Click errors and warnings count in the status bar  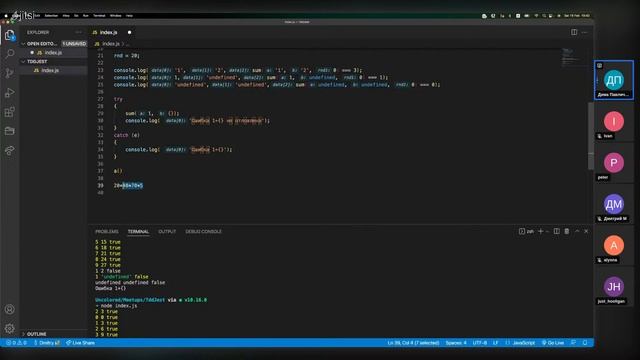pyautogui.click(x=16, y=343)
